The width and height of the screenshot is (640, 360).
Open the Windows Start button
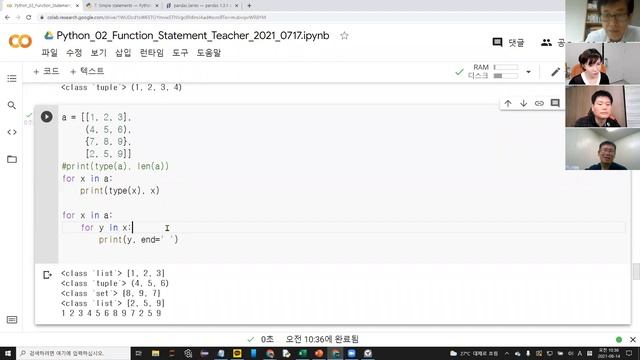pos(8,353)
